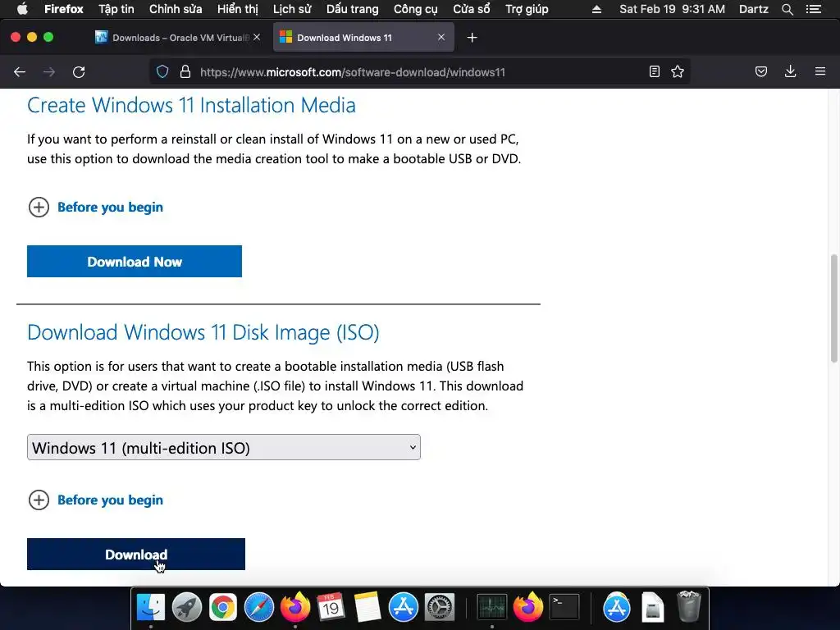Open the Chỉnh sửa menu
Viewport: 840px width, 630px height.
coord(176,9)
